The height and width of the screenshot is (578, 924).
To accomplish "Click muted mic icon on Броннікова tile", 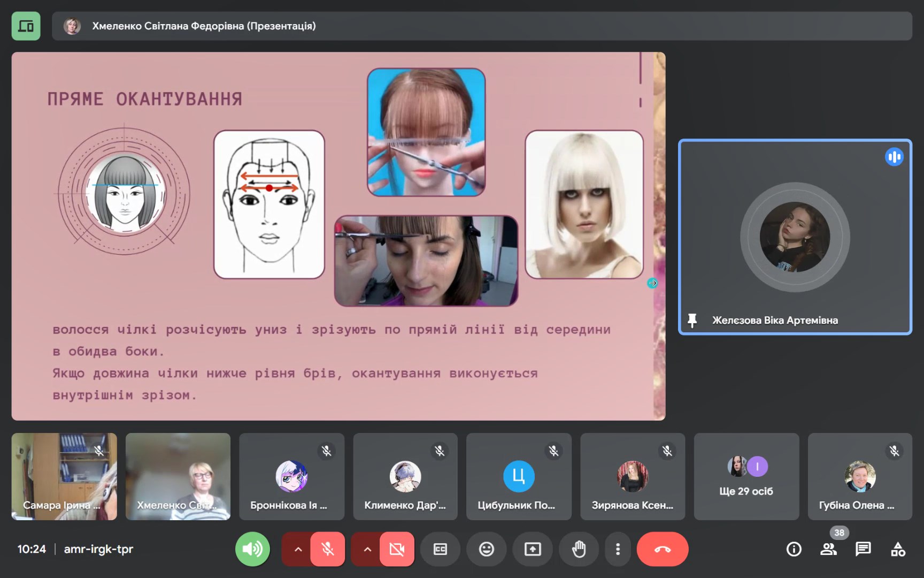I will (x=326, y=451).
